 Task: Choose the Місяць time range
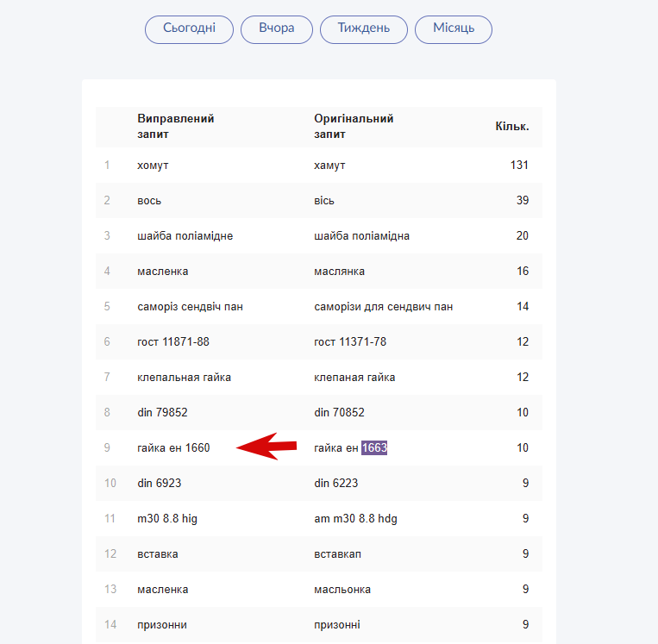(453, 29)
